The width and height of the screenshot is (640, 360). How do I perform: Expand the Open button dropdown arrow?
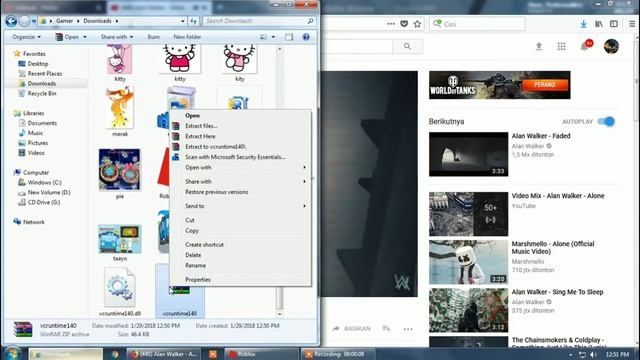(x=84, y=37)
